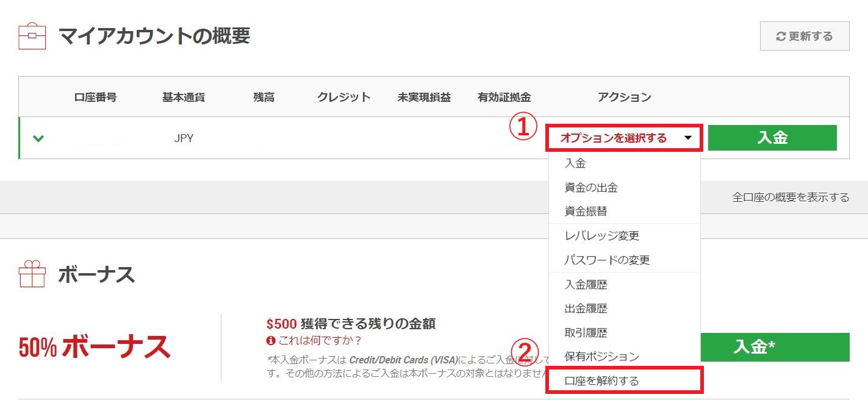Select 資金振替 in the options menu
Screen dimensions: 868x400
(x=586, y=212)
